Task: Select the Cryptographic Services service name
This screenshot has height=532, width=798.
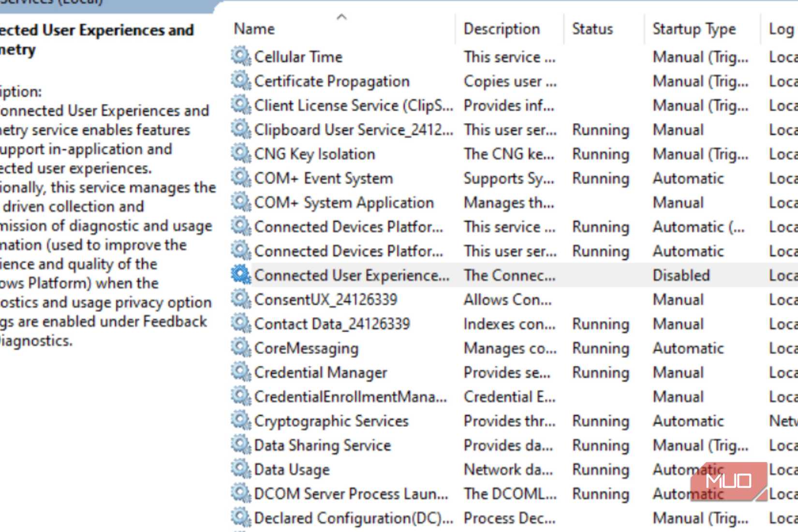Action: point(331,421)
